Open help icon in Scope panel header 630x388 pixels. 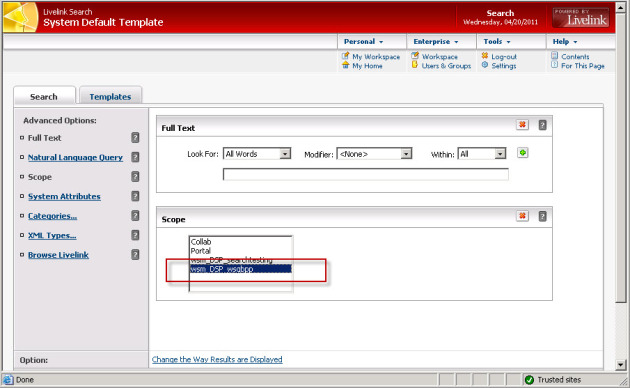[x=542, y=216]
